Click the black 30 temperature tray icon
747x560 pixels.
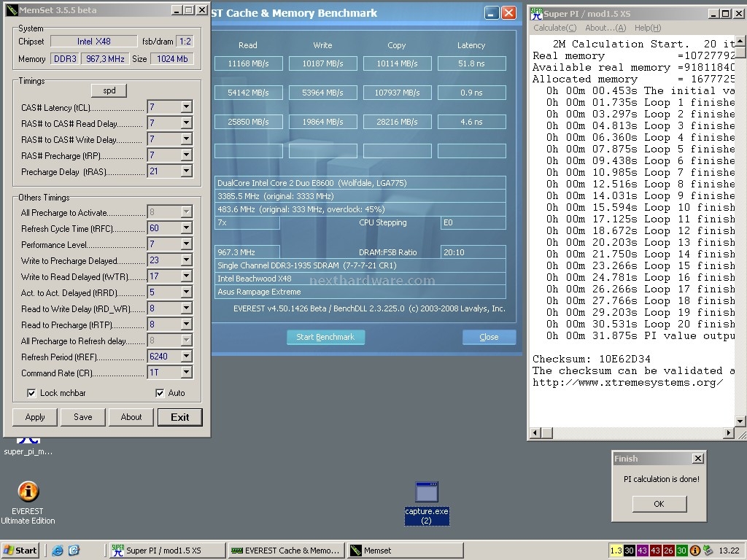[x=629, y=551]
